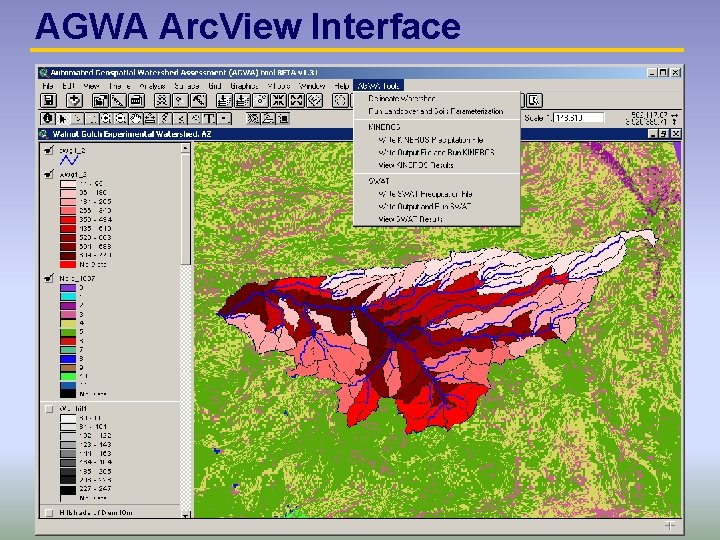Open the Window menu
720x540 pixels.
click(312, 86)
